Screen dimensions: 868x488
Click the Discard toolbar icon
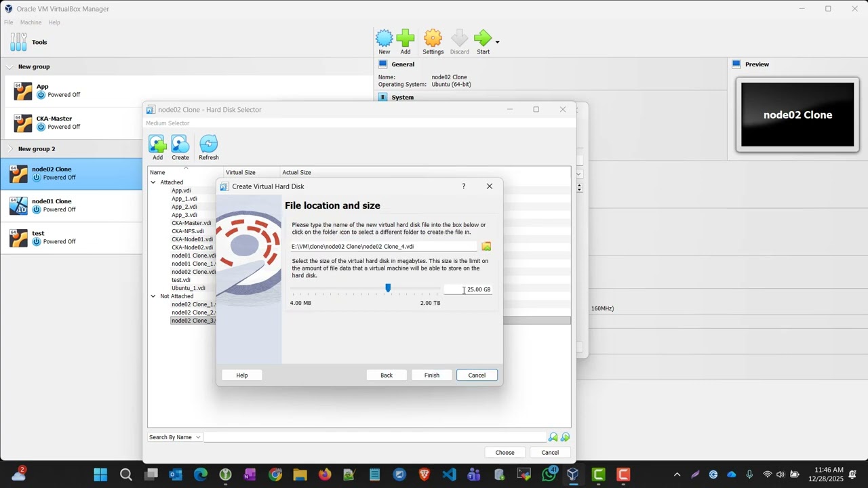tap(459, 38)
